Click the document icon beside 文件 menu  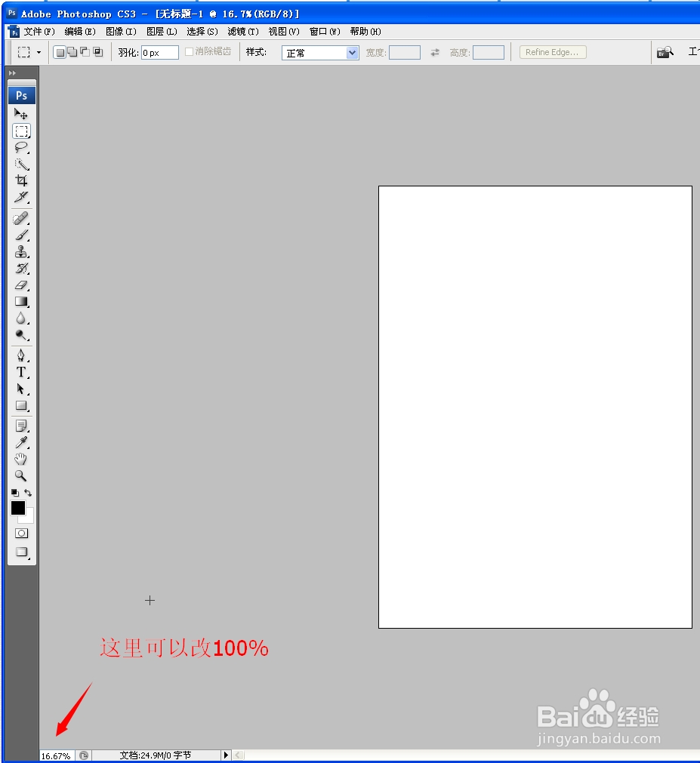click(x=14, y=32)
